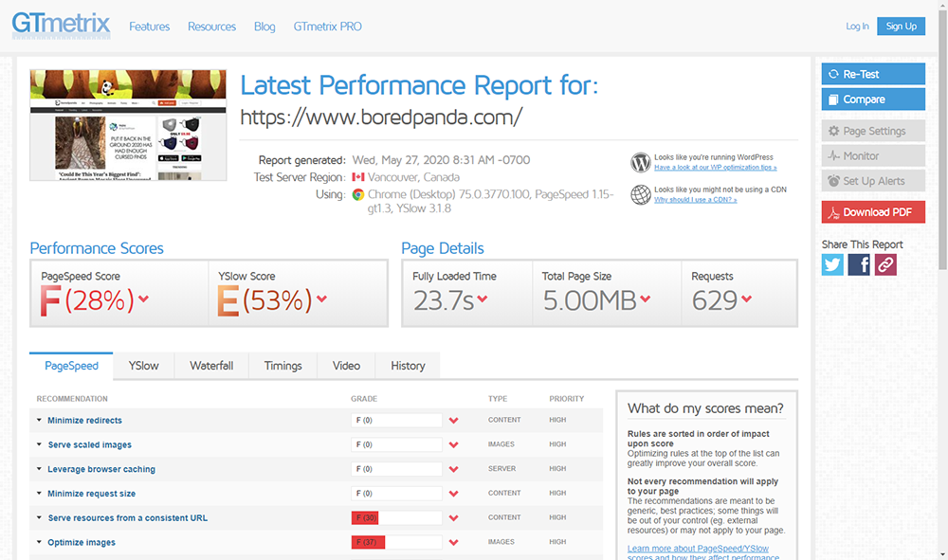Click the 629 requests value
The image size is (948, 560).
(x=715, y=300)
